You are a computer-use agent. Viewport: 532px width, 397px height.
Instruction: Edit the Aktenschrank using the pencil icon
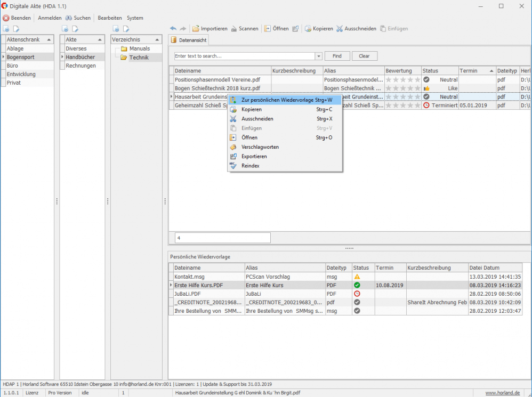point(16,29)
